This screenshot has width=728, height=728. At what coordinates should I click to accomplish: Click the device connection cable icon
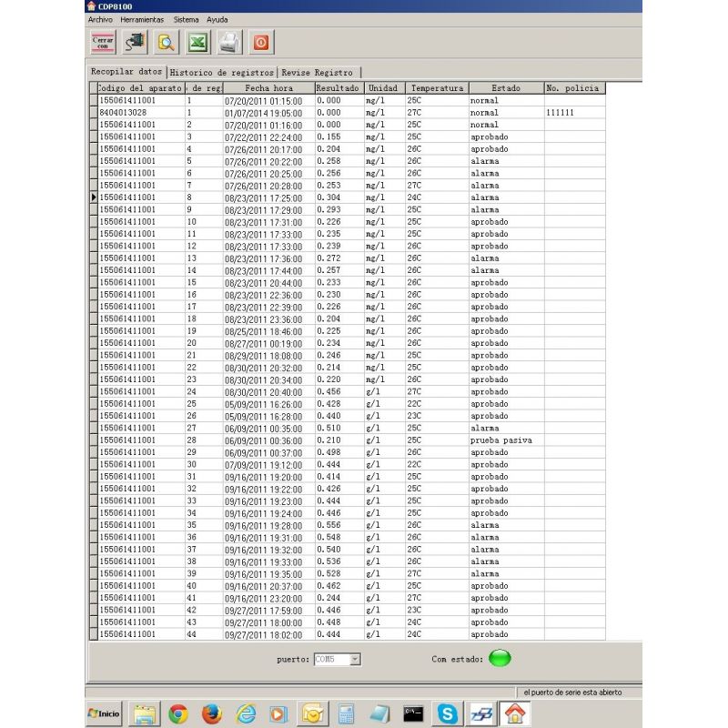click(135, 42)
